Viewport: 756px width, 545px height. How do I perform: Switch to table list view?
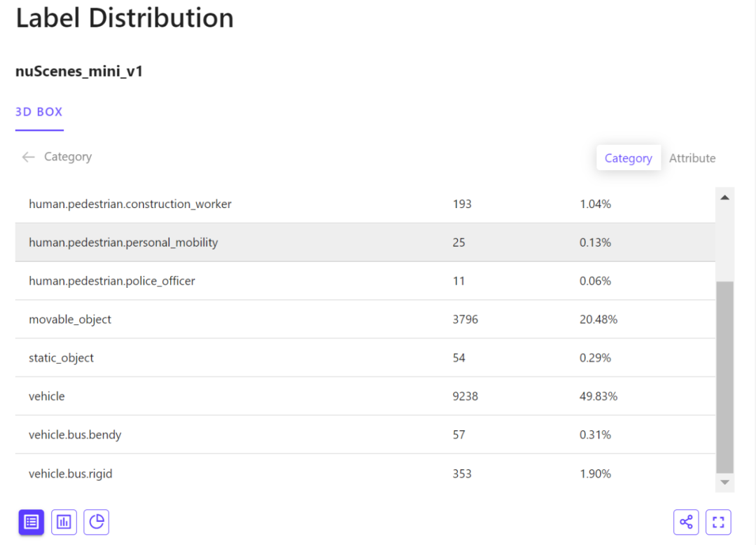click(31, 522)
